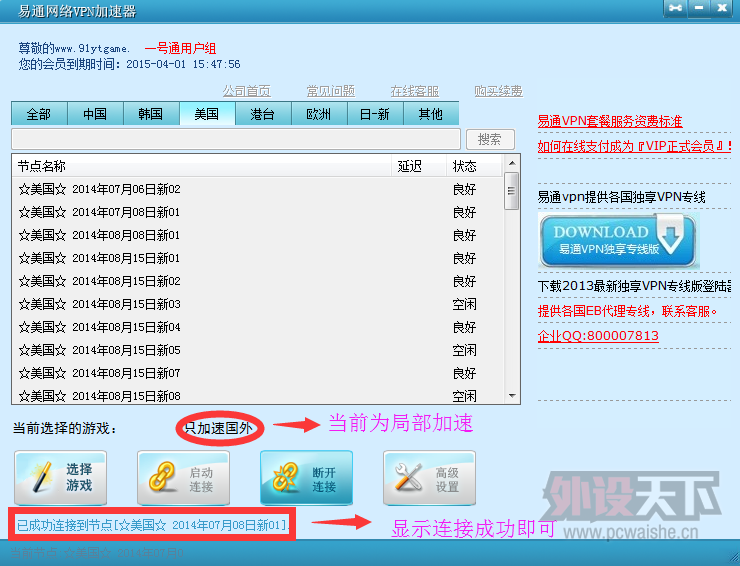Screen dimensions: 740x566
Task: Select the 其他 tab
Action: (431, 114)
